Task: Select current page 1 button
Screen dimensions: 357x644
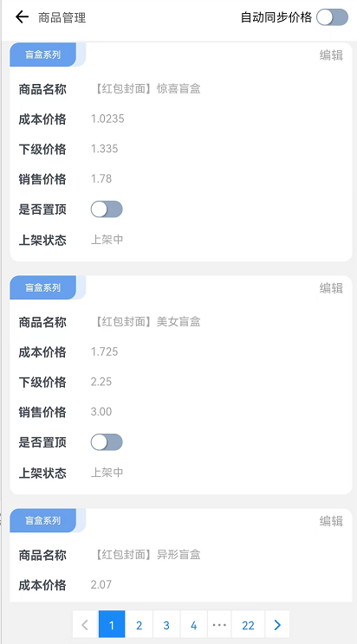Action: point(112,625)
